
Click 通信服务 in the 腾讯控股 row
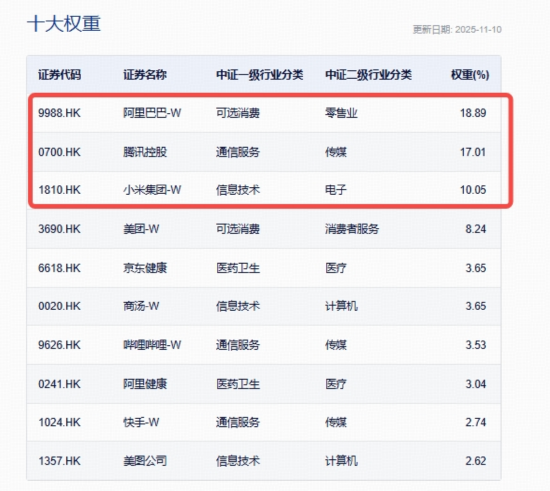(x=238, y=152)
